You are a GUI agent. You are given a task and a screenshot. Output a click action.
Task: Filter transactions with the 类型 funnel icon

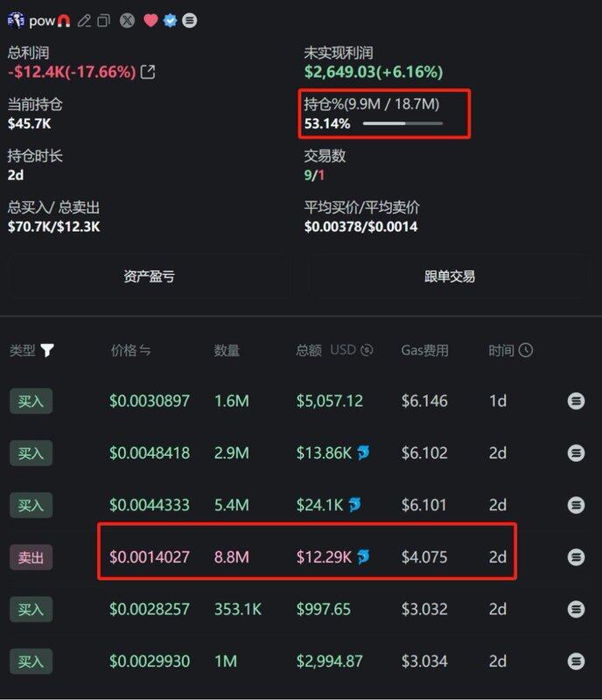[47, 351]
